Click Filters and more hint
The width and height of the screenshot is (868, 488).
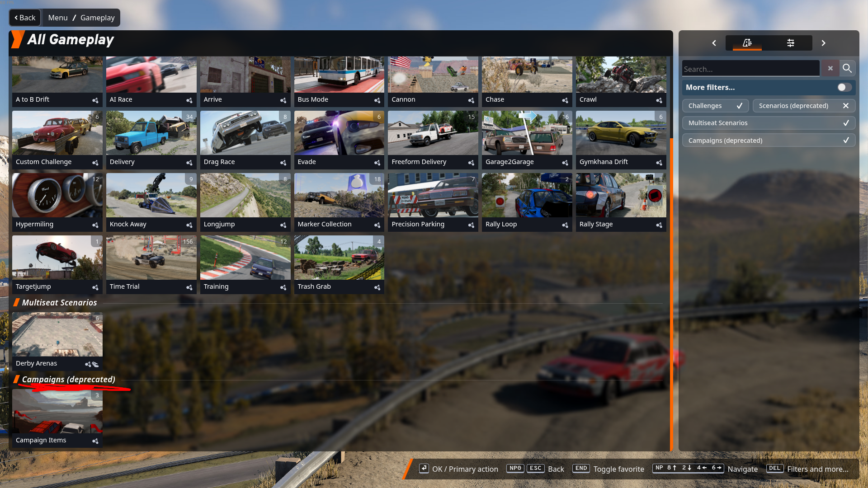[808, 469]
